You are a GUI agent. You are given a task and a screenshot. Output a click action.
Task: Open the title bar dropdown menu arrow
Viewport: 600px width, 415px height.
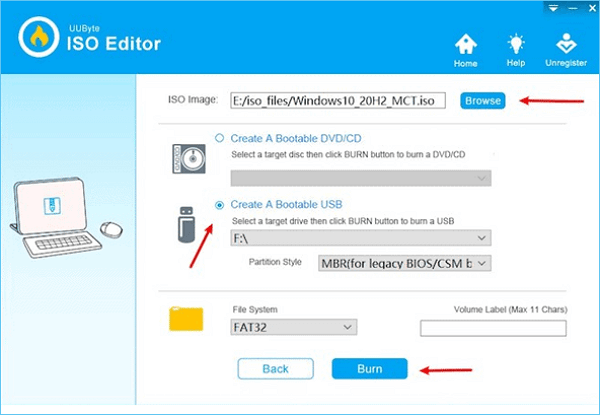coord(555,6)
